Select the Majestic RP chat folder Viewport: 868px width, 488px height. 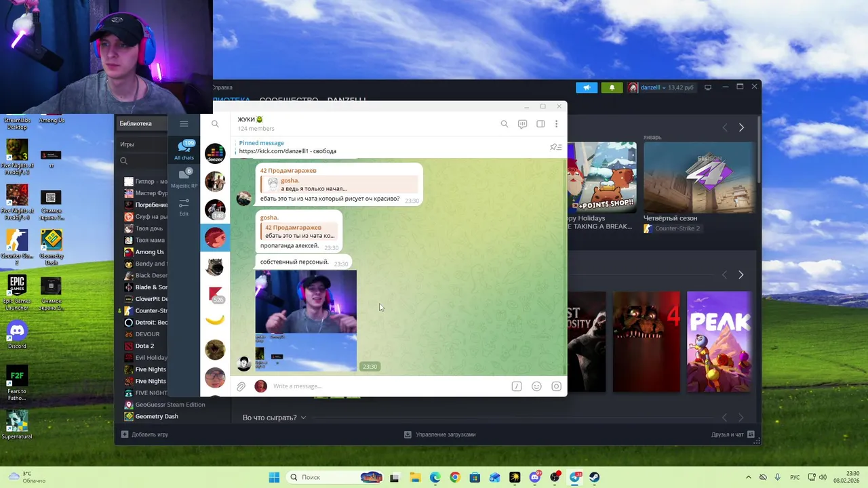[x=184, y=179]
